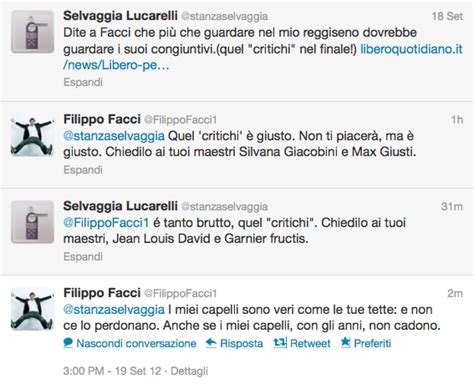Open the 18 Set timestamp of the first tweet
The height and width of the screenshot is (389, 474).
coord(447,16)
